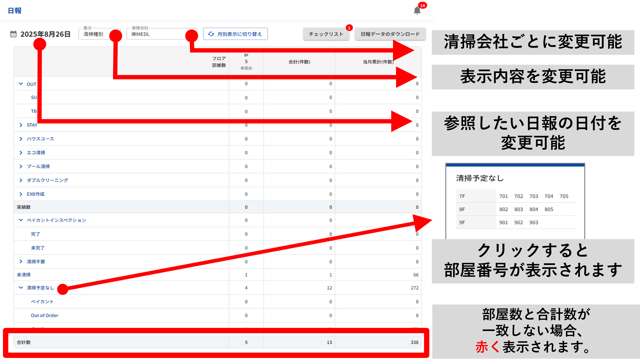The image size is (640, 364).
Task: Open the calendar date picker icon
Action: tap(13, 34)
